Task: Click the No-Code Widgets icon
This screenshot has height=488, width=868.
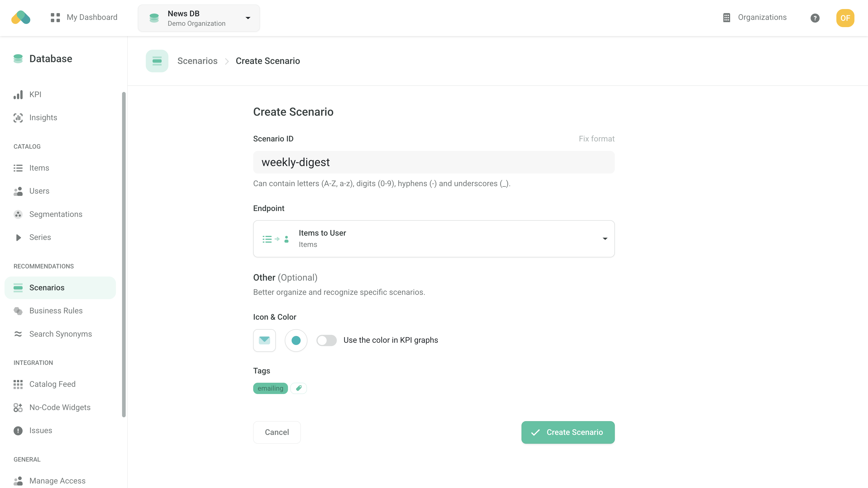Action: 18,407
